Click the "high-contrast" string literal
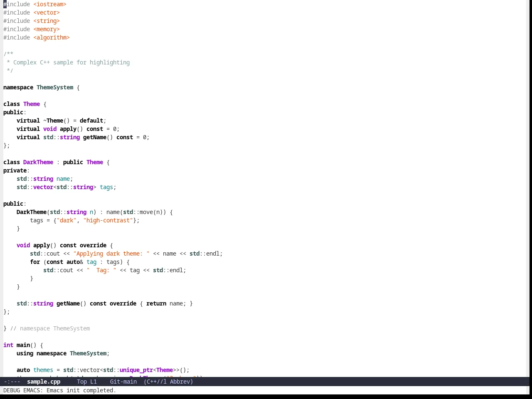 pyautogui.click(x=108, y=220)
